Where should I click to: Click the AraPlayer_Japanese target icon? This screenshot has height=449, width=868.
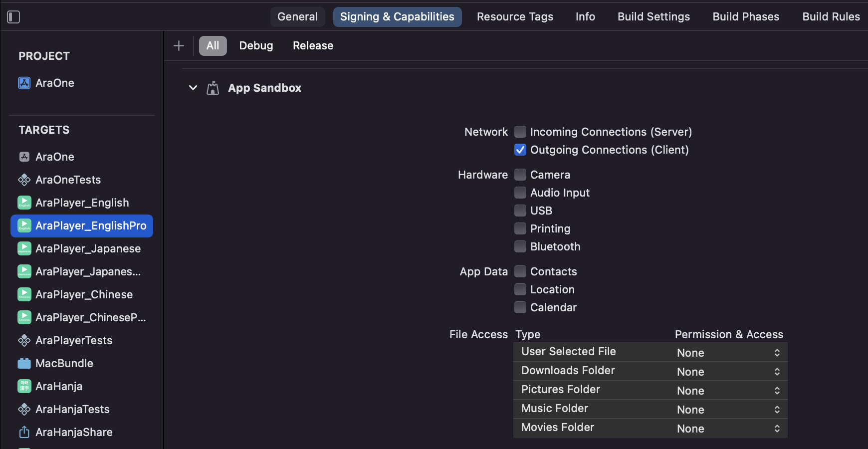(x=24, y=248)
